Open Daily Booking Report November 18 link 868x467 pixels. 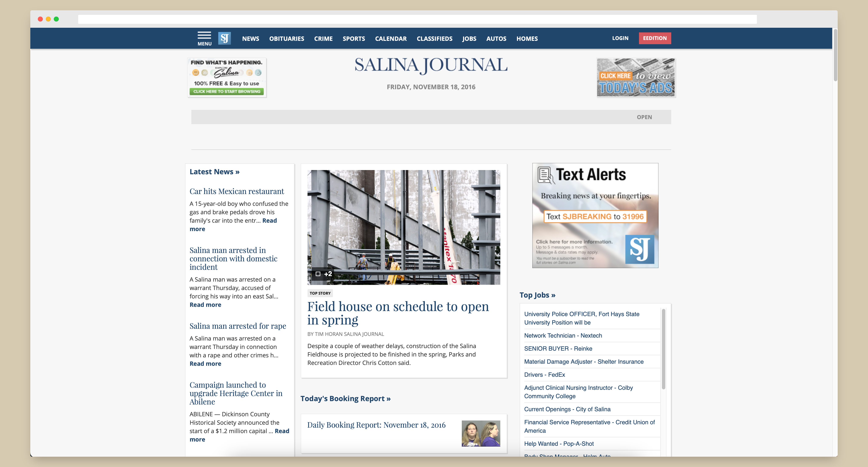376,425
